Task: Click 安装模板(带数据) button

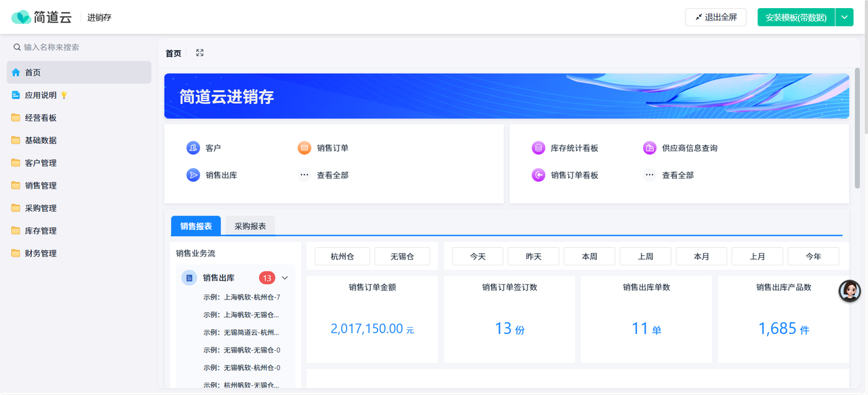Action: (x=796, y=17)
